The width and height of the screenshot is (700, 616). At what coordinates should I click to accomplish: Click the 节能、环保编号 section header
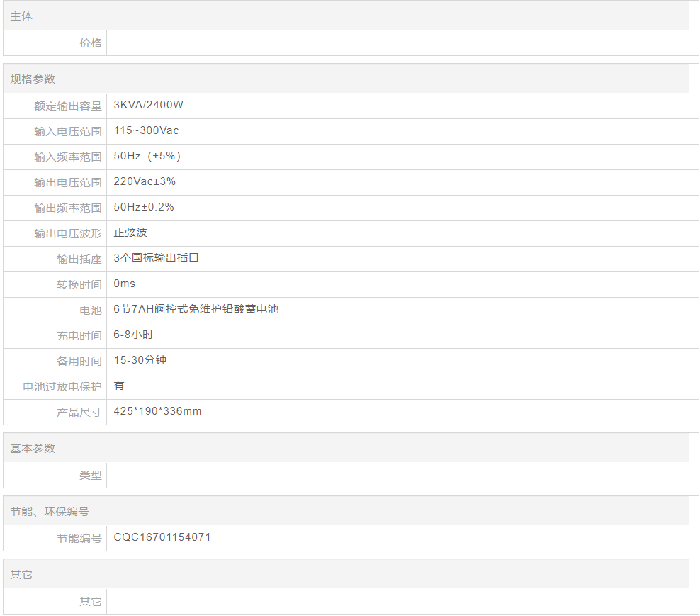point(50,512)
